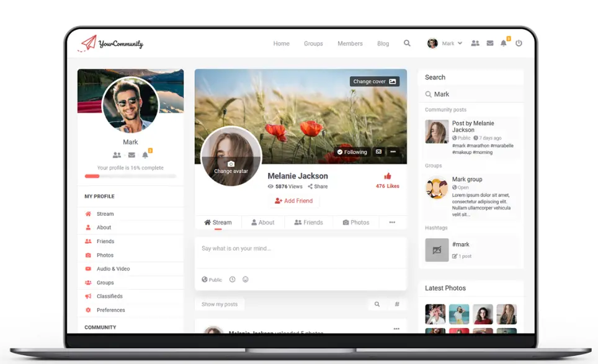Screen dimensions: 598x364
Task: Click Mark's small avatar in the header
Action: tap(432, 43)
